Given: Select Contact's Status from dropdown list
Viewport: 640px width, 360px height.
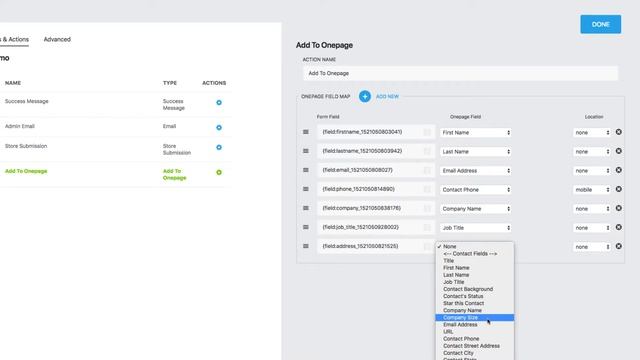Looking at the screenshot, I should click(x=475, y=296).
